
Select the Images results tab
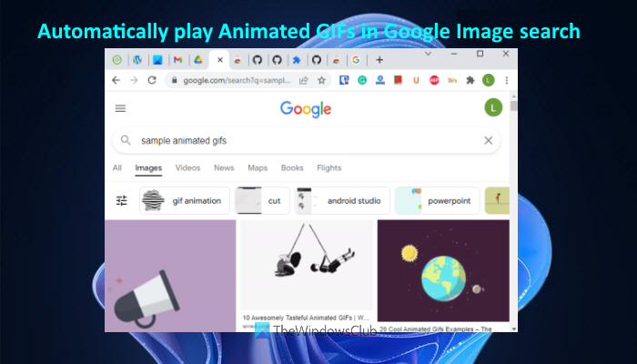[148, 167]
